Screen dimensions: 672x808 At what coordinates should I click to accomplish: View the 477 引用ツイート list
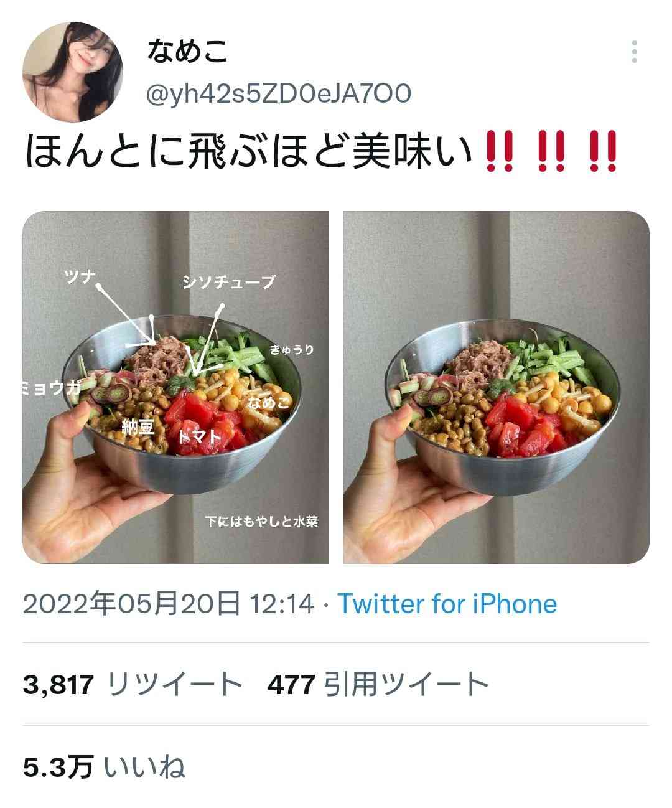pos(378,685)
